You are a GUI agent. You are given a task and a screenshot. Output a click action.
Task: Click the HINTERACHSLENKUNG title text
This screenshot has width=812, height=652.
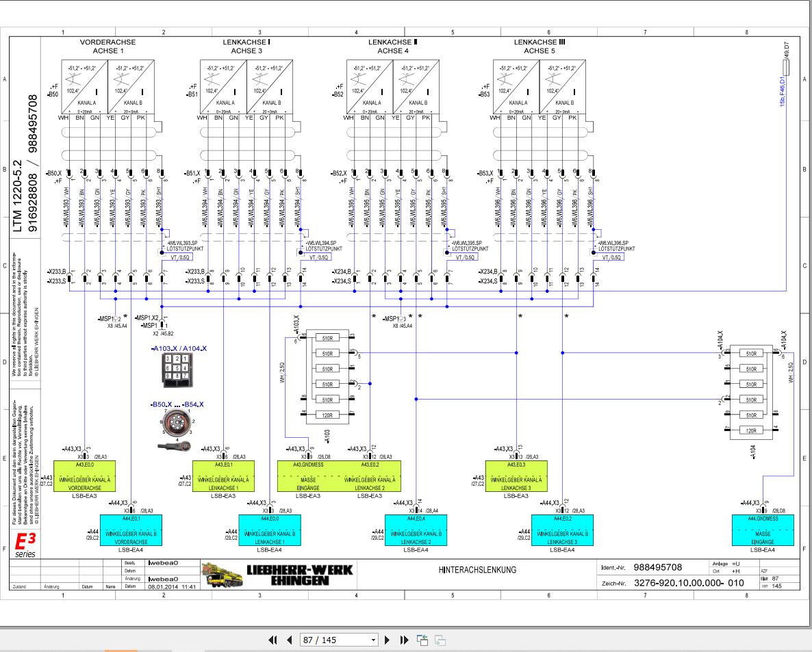(x=477, y=570)
